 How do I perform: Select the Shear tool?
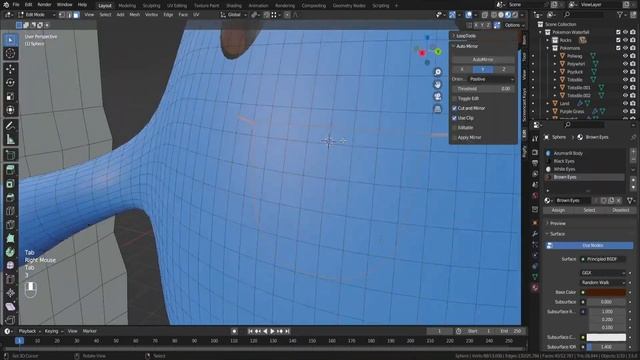(x=10, y=306)
